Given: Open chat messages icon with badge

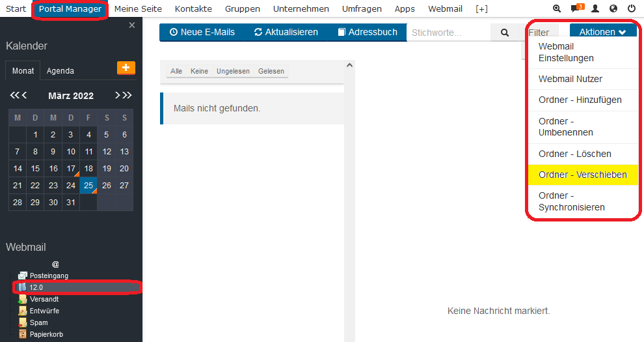Looking at the screenshot, I should coord(576,8).
